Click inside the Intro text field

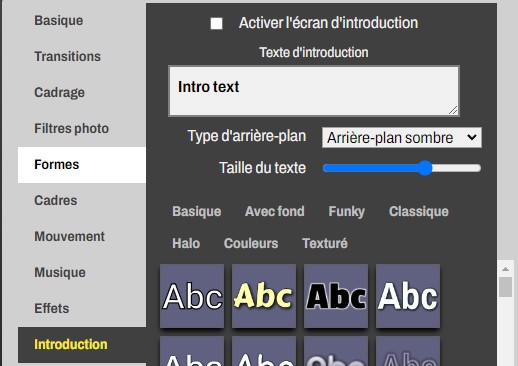(314, 91)
